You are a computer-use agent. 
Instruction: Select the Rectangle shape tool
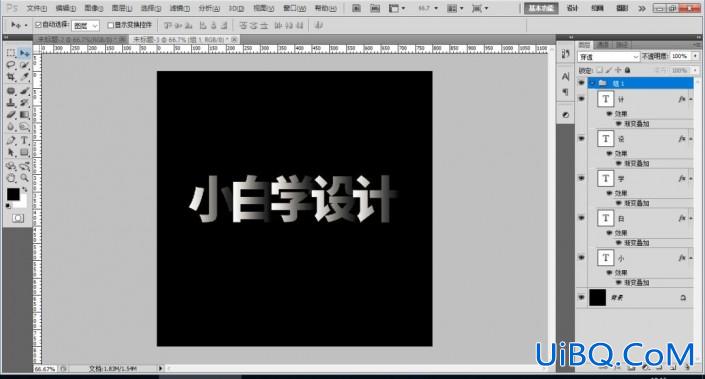[x=24, y=153]
